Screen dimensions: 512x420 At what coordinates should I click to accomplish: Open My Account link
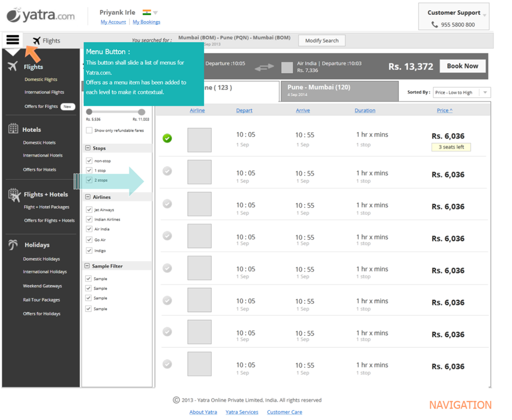[x=113, y=22]
